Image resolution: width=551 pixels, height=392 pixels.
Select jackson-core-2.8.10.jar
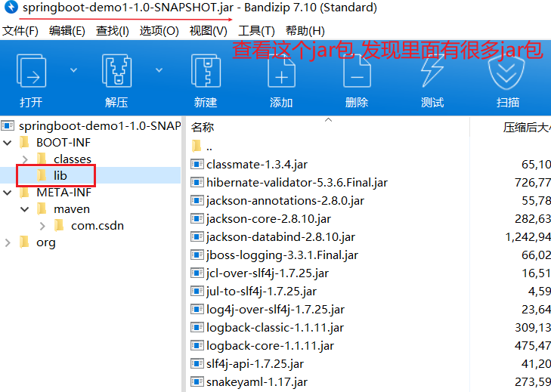pyautogui.click(x=268, y=219)
